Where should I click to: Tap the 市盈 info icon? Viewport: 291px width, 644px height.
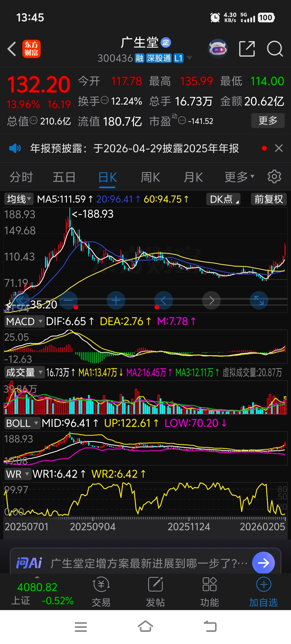pyautogui.click(x=182, y=120)
